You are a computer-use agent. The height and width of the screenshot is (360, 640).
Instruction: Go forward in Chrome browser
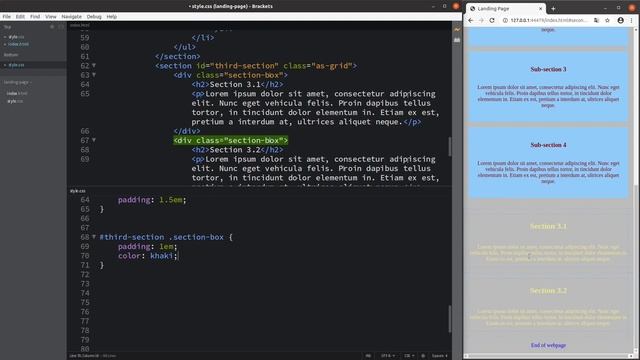[x=481, y=20]
